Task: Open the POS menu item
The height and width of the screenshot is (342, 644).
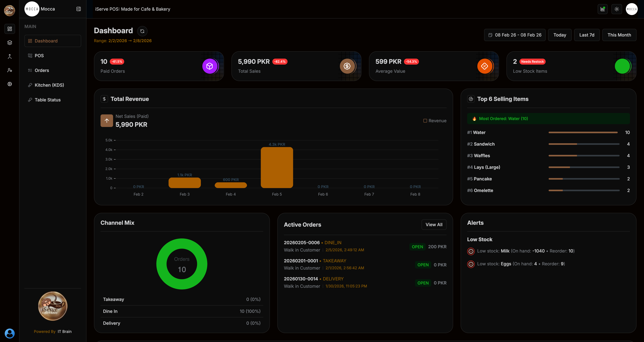Action: [x=39, y=55]
